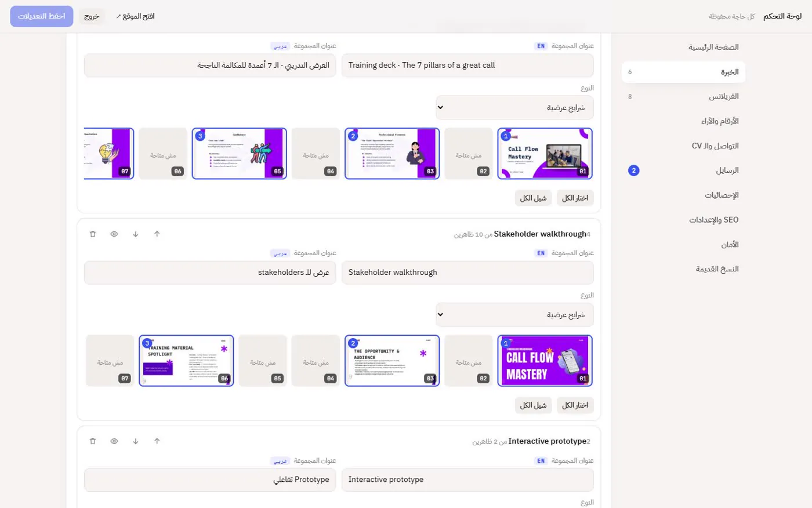
Task: Toggle purple 'CALL FLOW MASTERY' slide 01 thumbnail
Action: [545, 361]
